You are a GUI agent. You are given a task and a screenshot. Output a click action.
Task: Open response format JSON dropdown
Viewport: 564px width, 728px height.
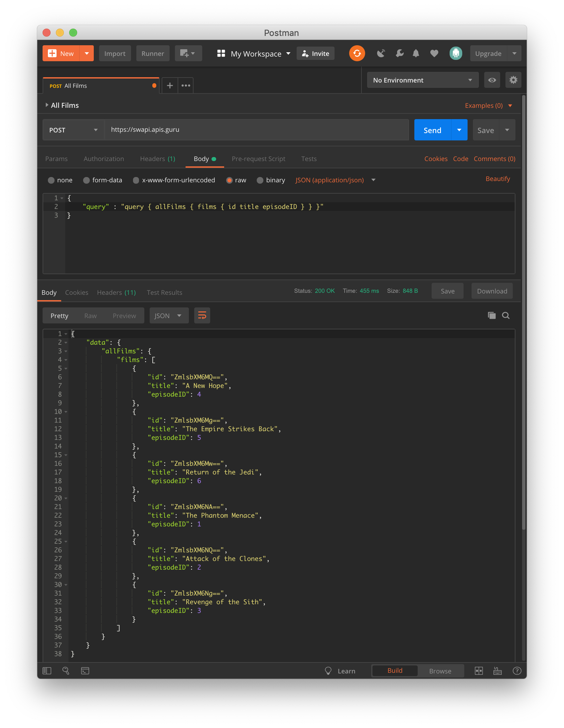(169, 315)
